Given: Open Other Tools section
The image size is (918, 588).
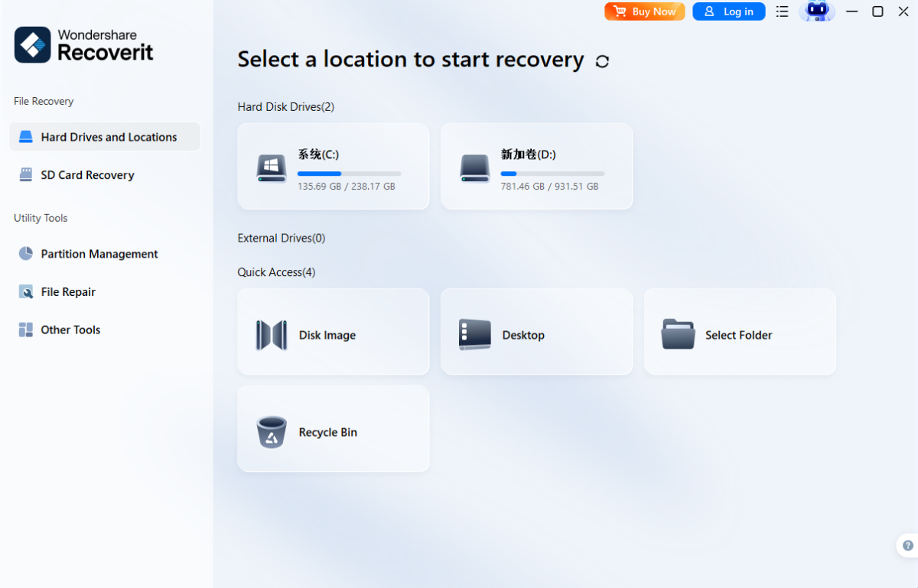Looking at the screenshot, I should point(70,330).
